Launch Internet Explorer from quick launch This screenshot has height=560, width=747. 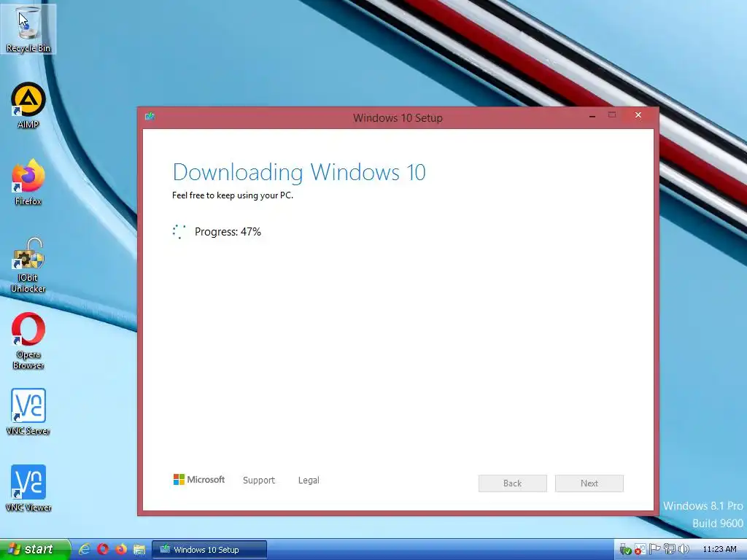coord(85,549)
